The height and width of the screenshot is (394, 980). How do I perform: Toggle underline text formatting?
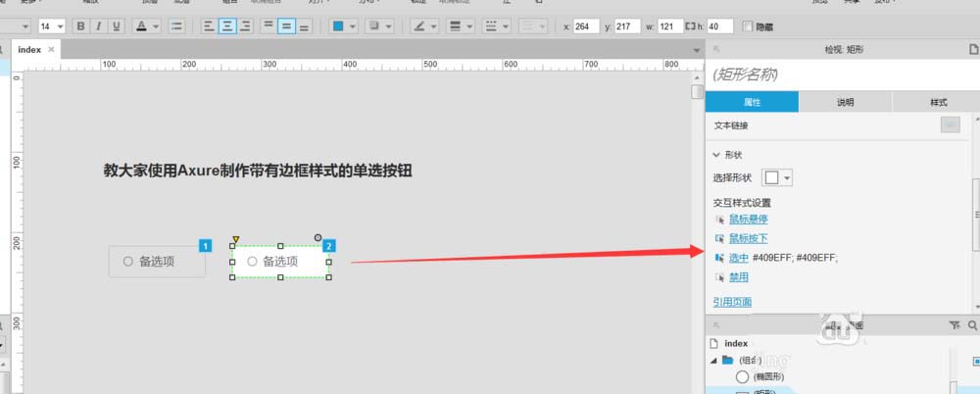click(117, 26)
